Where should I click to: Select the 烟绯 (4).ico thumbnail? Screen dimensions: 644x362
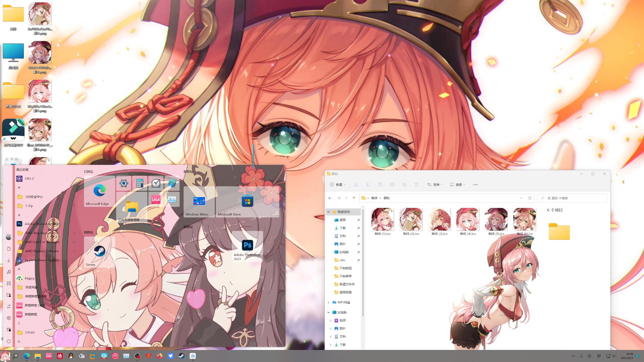pos(468,220)
